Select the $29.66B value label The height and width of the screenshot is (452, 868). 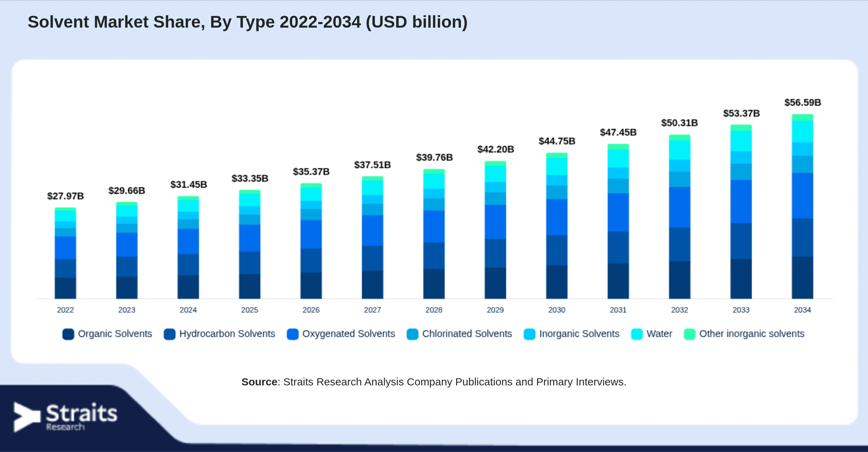click(x=127, y=191)
